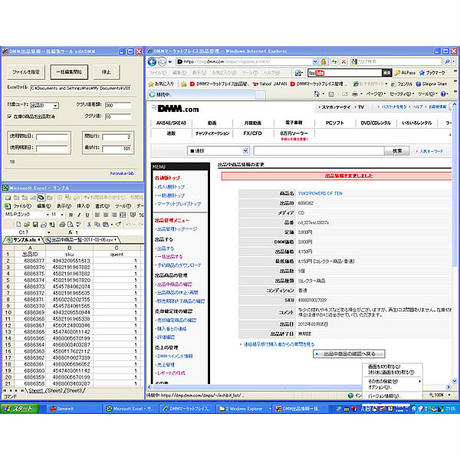Click the Save icon in Excel toolbar

(x=35, y=224)
